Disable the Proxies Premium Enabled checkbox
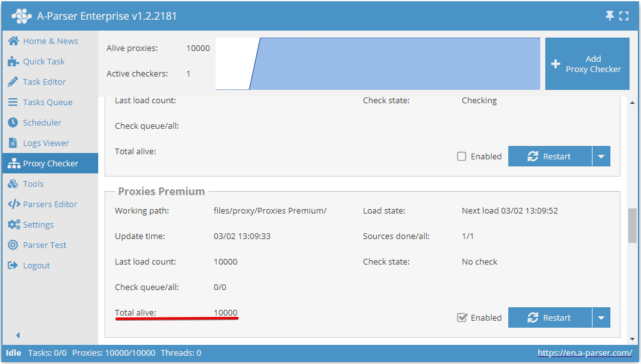Screen dimensions: 641x364 click(462, 318)
